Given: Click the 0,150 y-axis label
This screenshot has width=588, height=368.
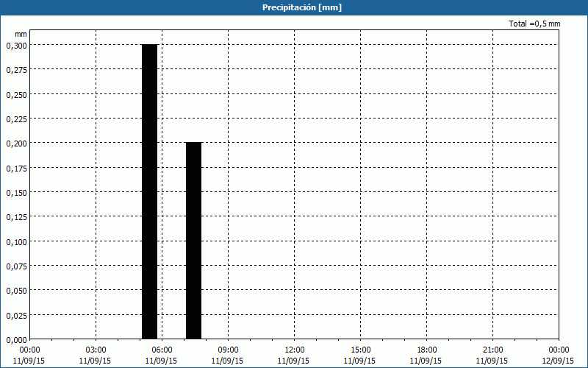Looking at the screenshot, I should [16, 192].
